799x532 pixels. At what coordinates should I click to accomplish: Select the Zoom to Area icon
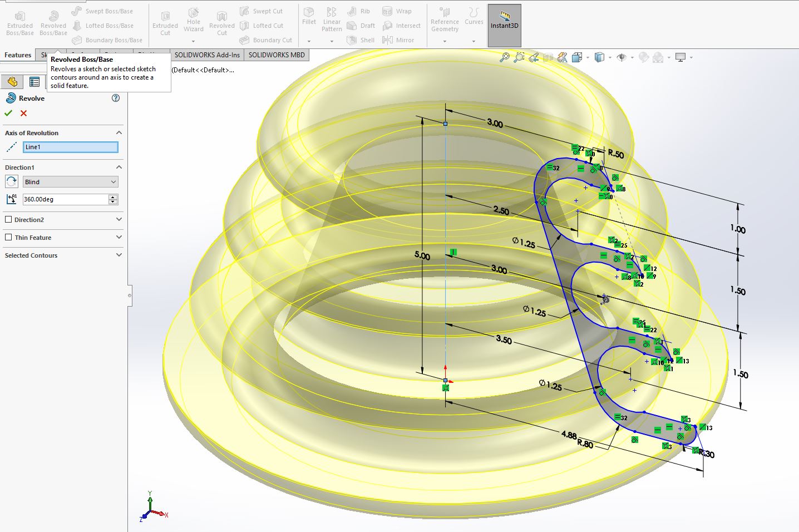pos(519,57)
